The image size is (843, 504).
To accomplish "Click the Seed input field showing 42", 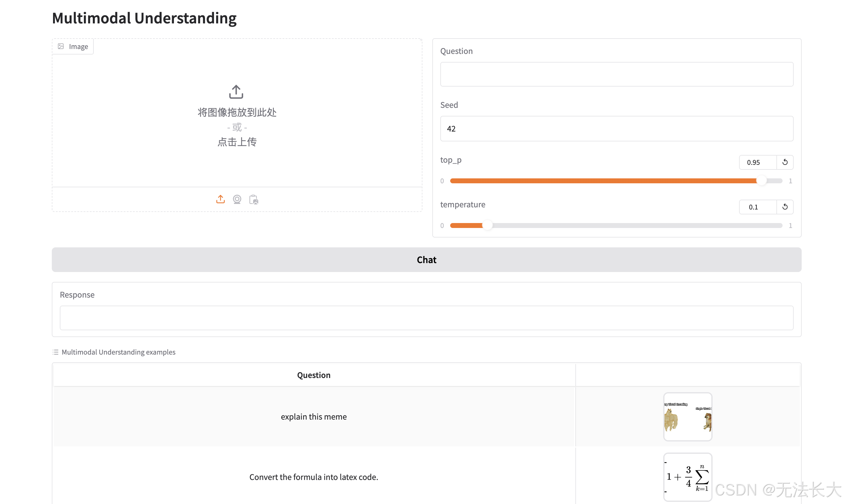I will (616, 129).
